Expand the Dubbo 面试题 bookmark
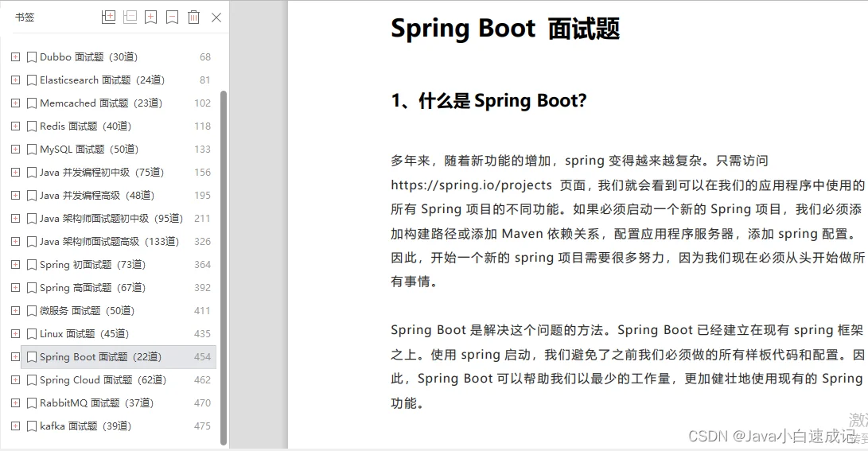868x451 pixels. 15,57
